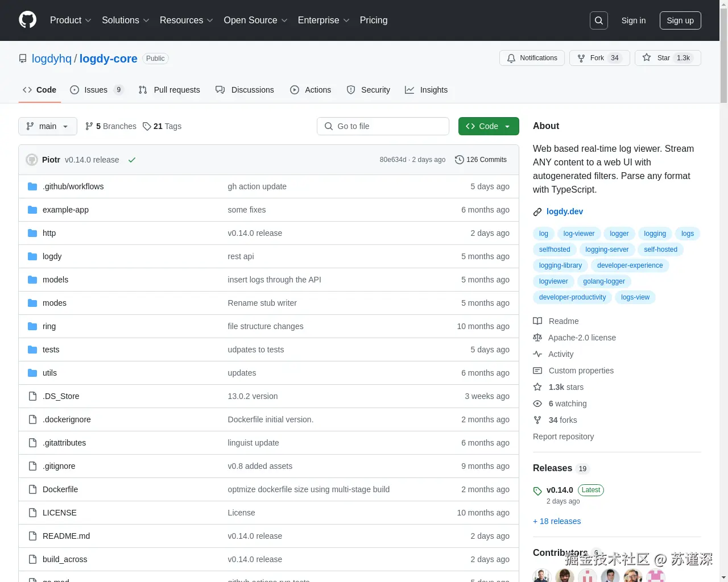Click the Custom properties icon
Viewport: 728px width, 582px height.
537,371
